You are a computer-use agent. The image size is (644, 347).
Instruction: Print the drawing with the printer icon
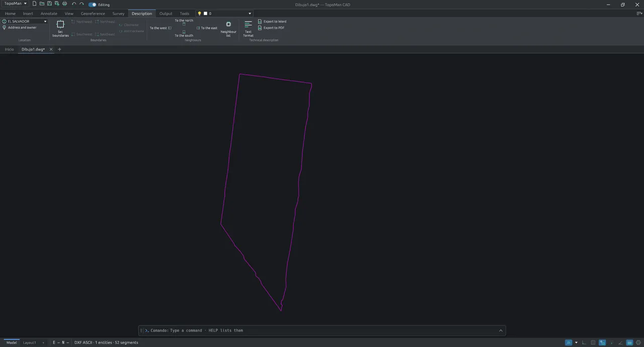pyautogui.click(x=64, y=4)
